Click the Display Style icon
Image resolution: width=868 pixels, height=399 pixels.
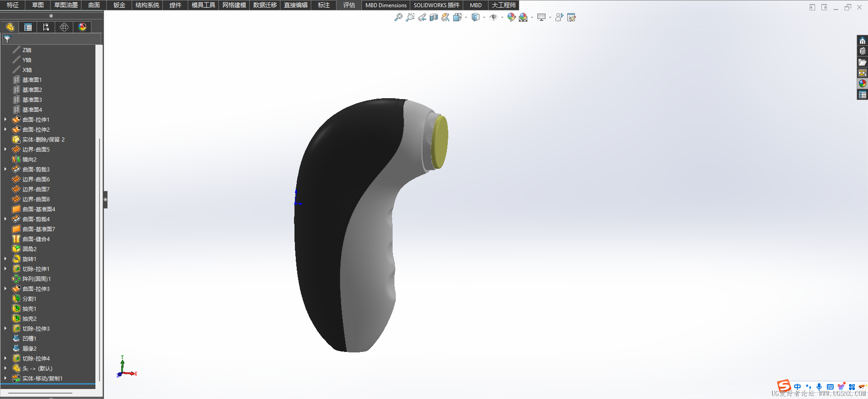475,17
